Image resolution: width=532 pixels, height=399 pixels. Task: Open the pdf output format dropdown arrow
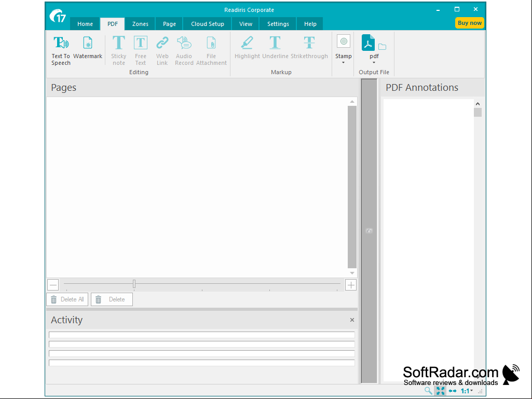374,63
